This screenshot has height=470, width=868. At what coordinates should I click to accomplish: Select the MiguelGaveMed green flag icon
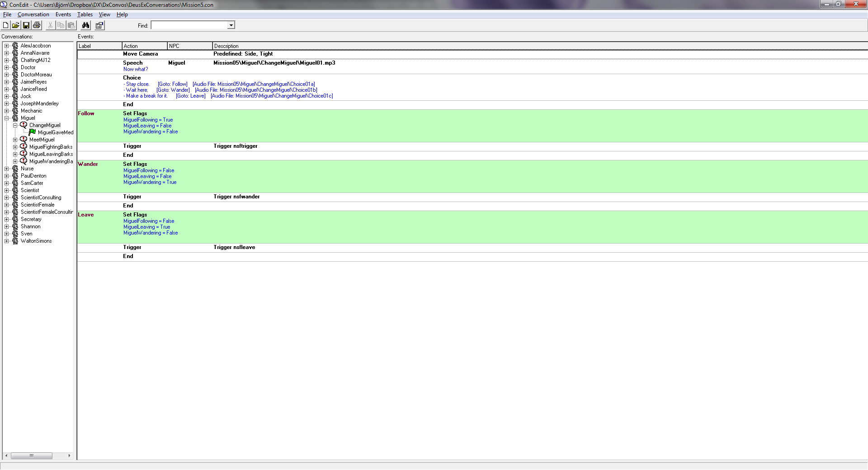coord(33,132)
